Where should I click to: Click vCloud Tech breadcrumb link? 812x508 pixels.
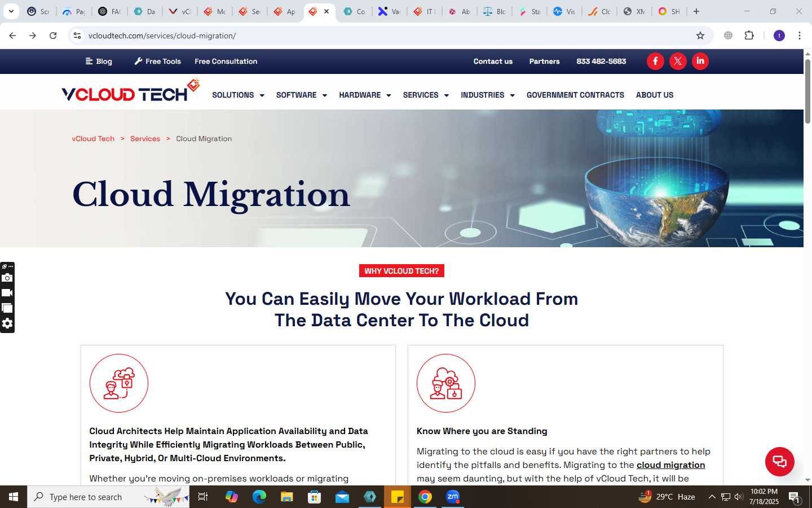(93, 139)
